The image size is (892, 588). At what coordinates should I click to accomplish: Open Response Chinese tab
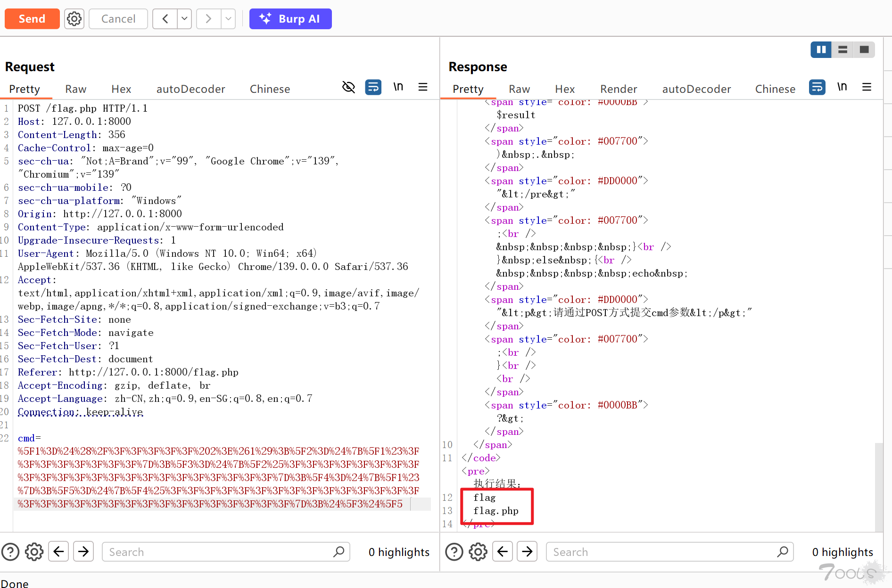(x=776, y=89)
